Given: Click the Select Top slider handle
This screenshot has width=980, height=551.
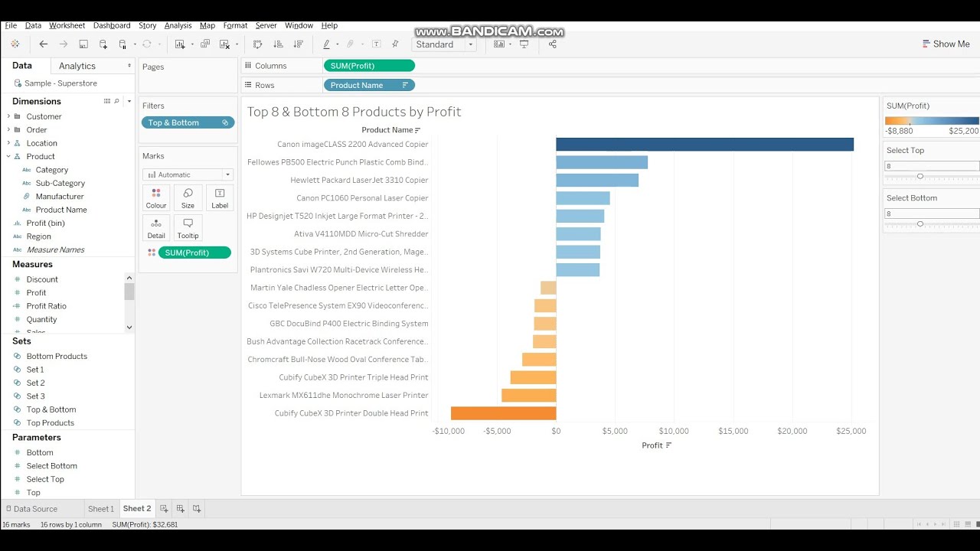Looking at the screenshot, I should coord(920,177).
